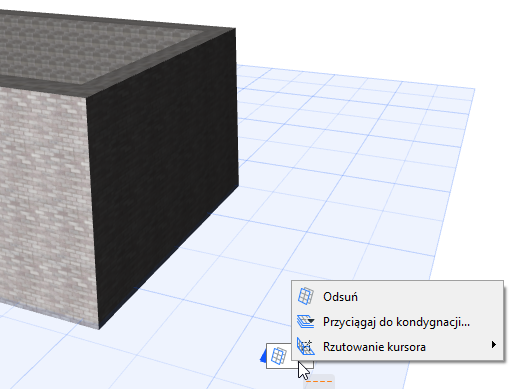This screenshot has width=527, height=389.
Task: Click the editing plane button near cursor
Action: click(x=279, y=356)
